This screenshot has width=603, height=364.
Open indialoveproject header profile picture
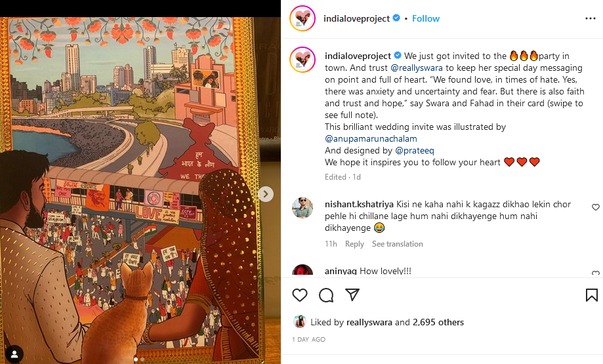pyautogui.click(x=302, y=18)
